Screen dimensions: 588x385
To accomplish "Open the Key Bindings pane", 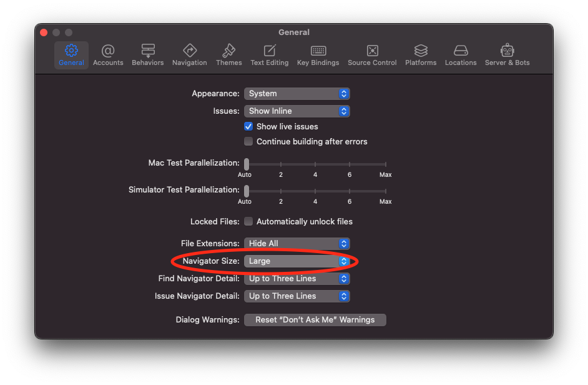I will (318, 55).
